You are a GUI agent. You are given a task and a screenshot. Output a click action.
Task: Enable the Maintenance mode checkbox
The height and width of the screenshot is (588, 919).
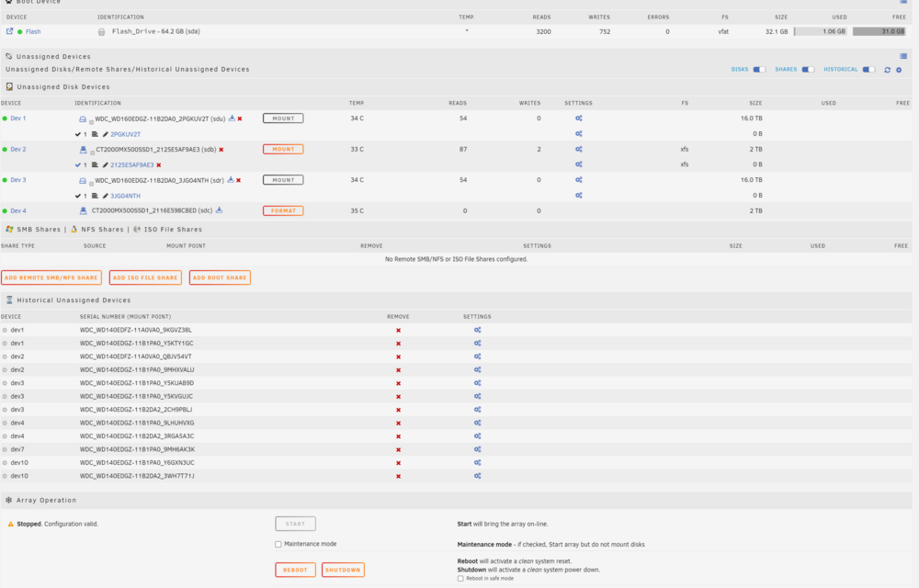coord(278,544)
